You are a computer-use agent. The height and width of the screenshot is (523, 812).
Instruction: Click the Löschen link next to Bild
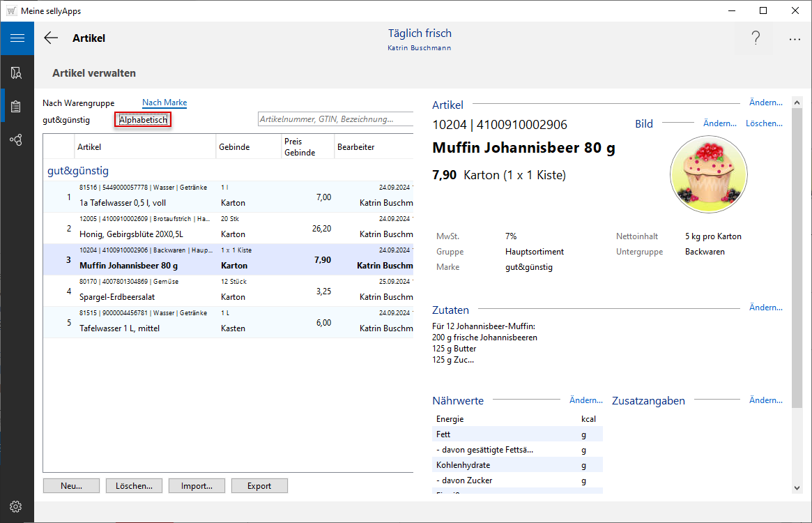click(764, 123)
